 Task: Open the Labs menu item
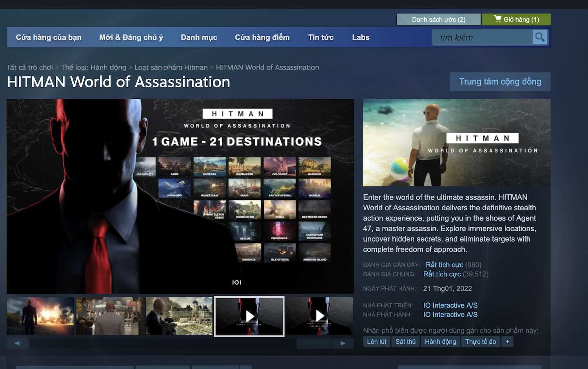click(x=361, y=37)
